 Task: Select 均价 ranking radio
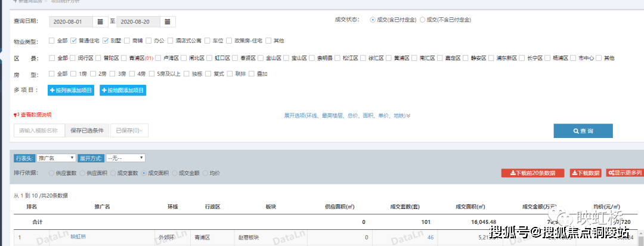[x=205, y=173]
